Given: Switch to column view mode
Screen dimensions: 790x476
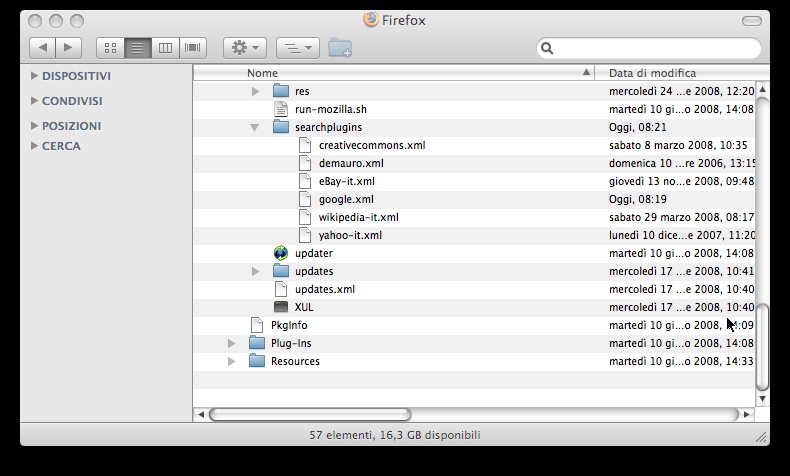Looking at the screenshot, I should pos(165,48).
